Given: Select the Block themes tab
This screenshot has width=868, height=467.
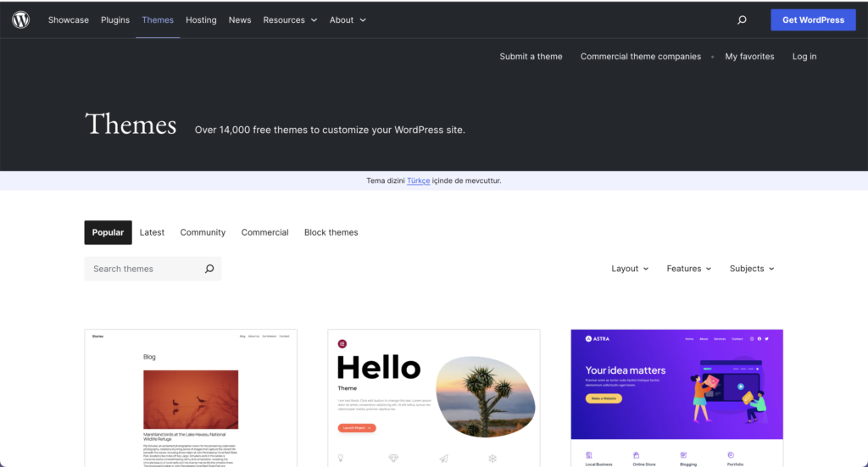Looking at the screenshot, I should coord(331,232).
